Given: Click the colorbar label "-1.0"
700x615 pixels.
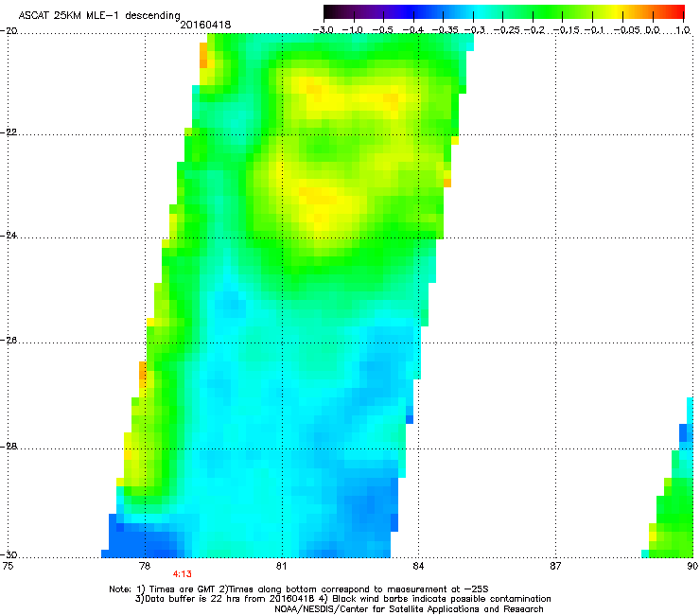Looking at the screenshot, I should [x=353, y=30].
